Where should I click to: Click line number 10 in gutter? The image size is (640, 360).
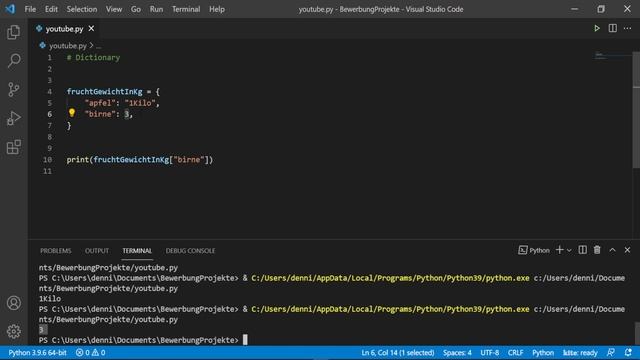click(x=47, y=160)
